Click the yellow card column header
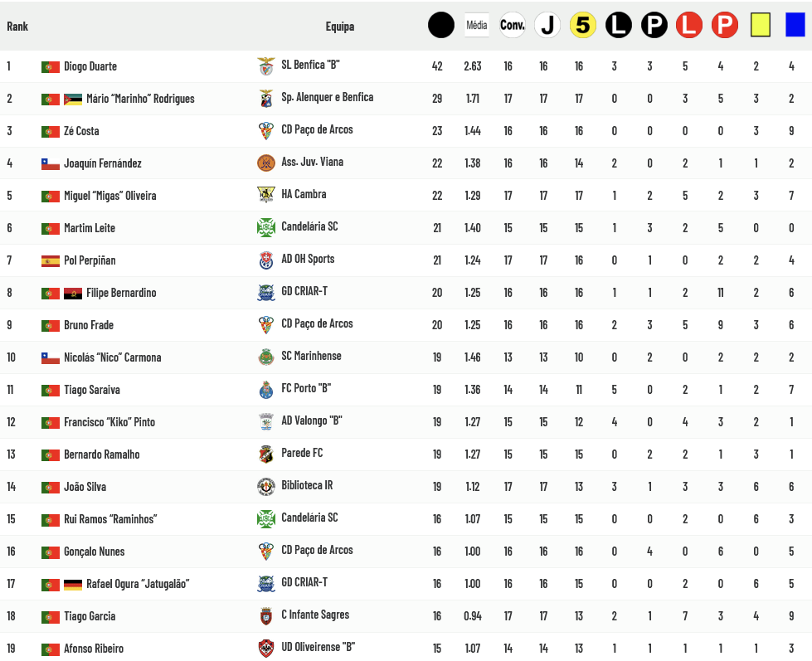812x661 pixels. point(760,26)
